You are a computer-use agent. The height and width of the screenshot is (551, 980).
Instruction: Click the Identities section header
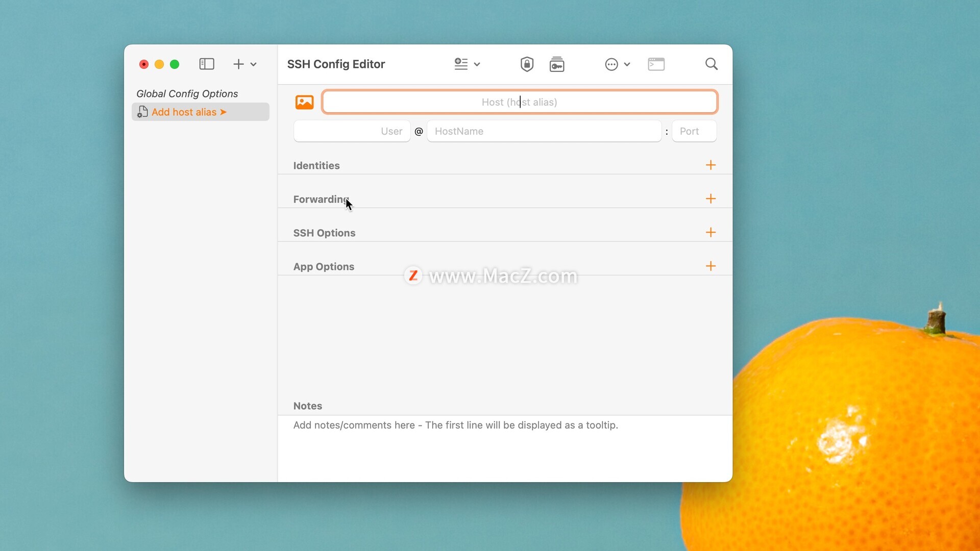tap(316, 165)
